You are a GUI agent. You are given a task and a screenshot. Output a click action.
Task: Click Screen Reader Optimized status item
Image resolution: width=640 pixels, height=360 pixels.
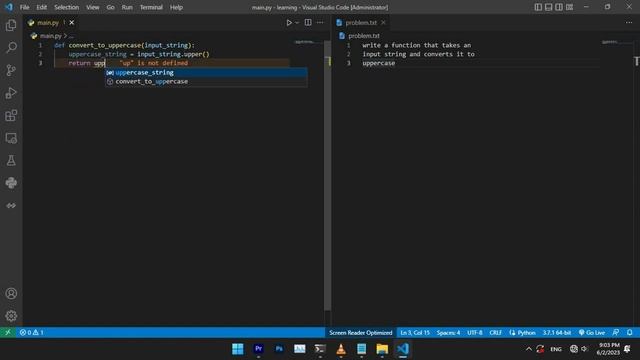click(x=361, y=333)
